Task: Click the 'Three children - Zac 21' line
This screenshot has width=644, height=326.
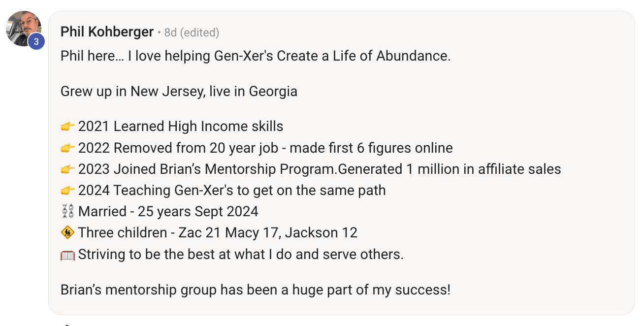Action: pyautogui.click(x=218, y=233)
